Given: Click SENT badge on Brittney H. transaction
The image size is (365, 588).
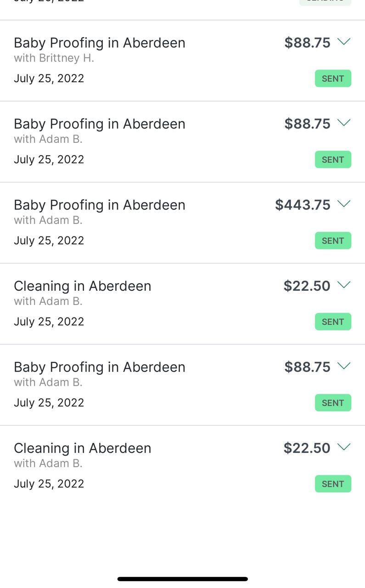Looking at the screenshot, I should [x=333, y=79].
